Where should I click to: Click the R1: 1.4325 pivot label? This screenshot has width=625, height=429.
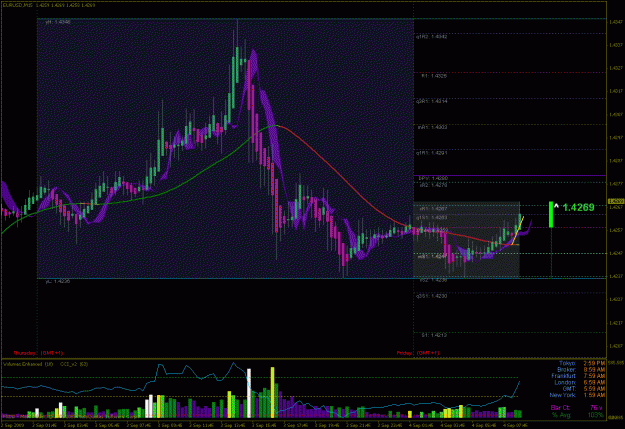[434, 76]
